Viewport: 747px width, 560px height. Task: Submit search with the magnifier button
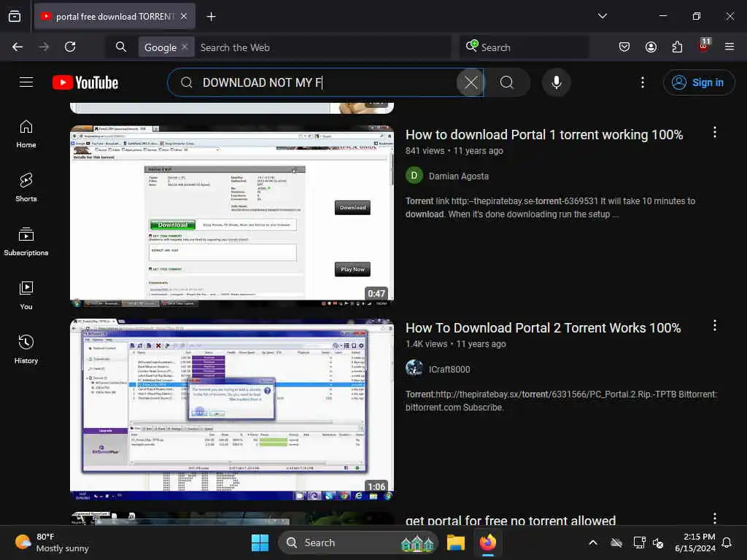(507, 82)
